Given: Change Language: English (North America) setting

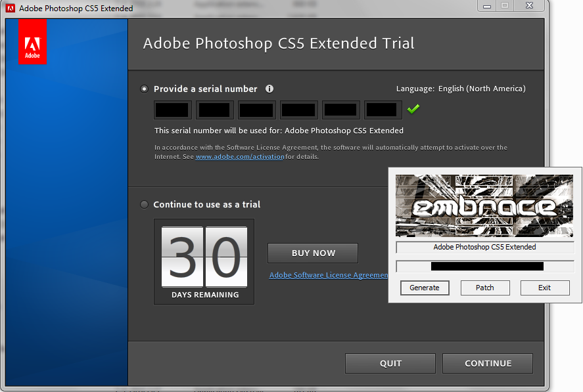Looking at the screenshot, I should 461,89.
